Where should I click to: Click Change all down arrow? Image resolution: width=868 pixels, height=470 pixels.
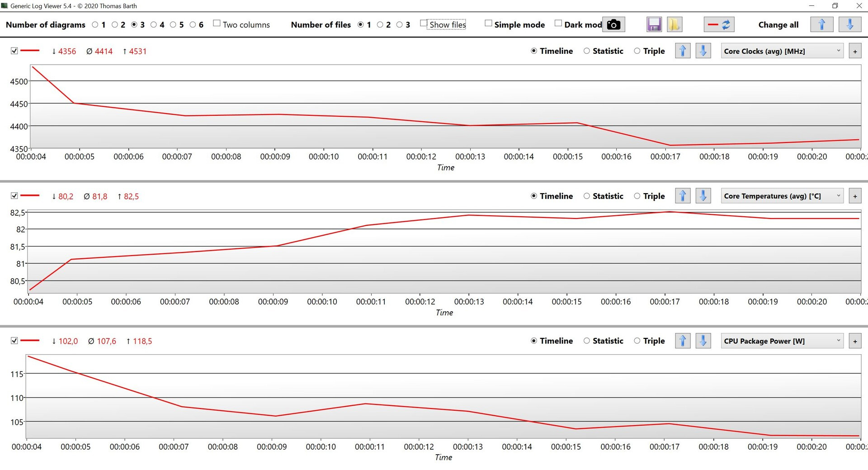click(850, 24)
